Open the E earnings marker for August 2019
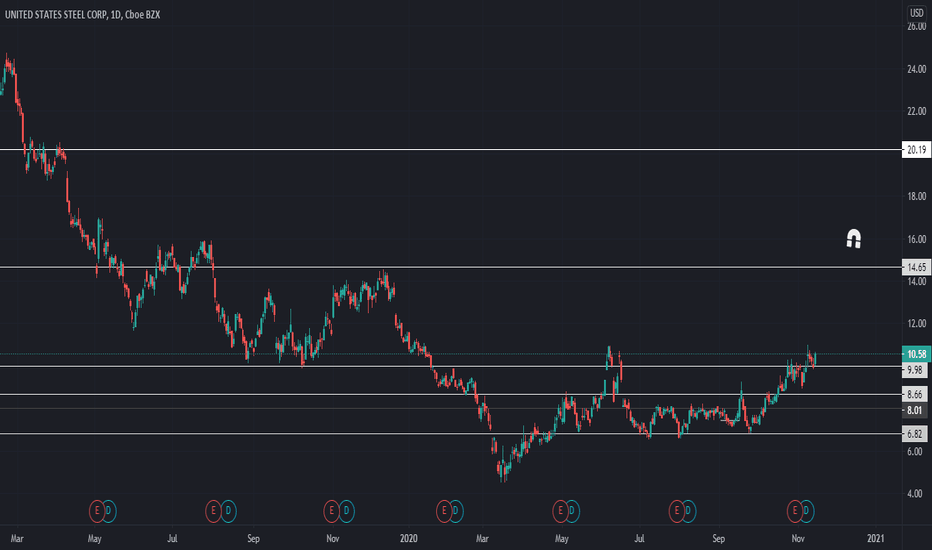 [x=213, y=511]
